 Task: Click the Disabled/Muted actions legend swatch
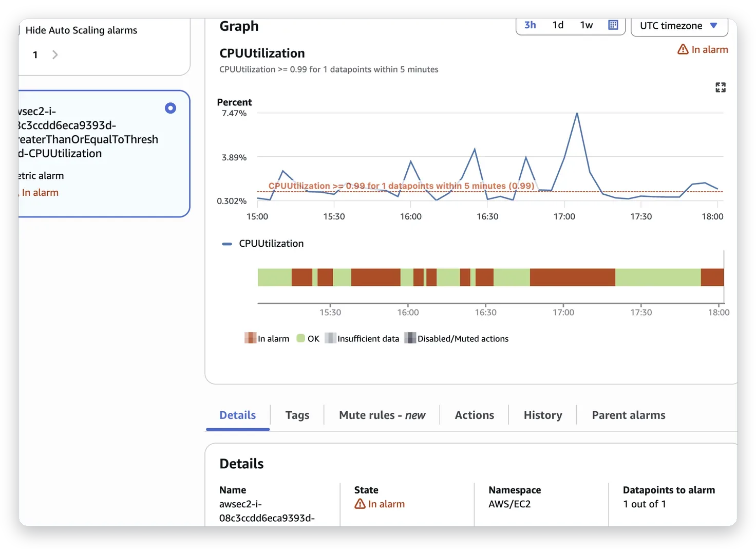click(x=410, y=338)
